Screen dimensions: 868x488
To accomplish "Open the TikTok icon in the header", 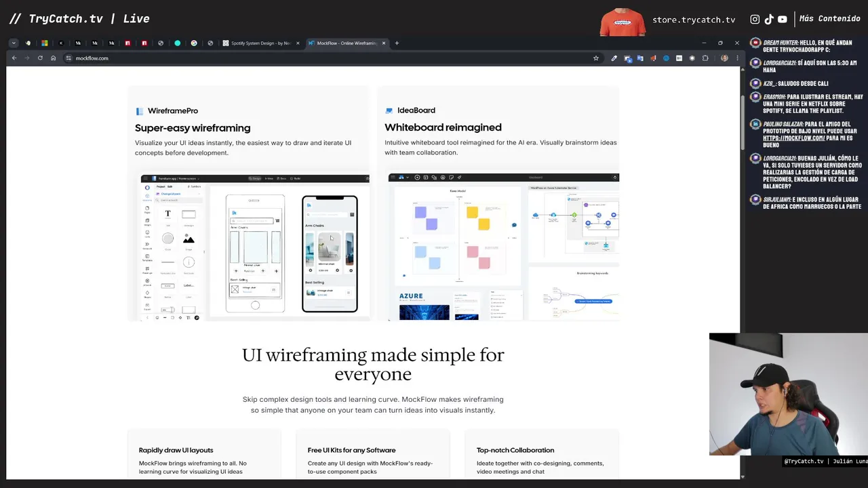I will click(769, 20).
